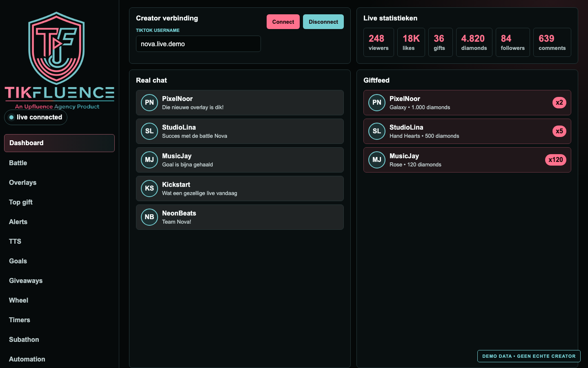Click Kickstart's KS avatar in chat
This screenshot has width=588, height=368.
(x=149, y=188)
